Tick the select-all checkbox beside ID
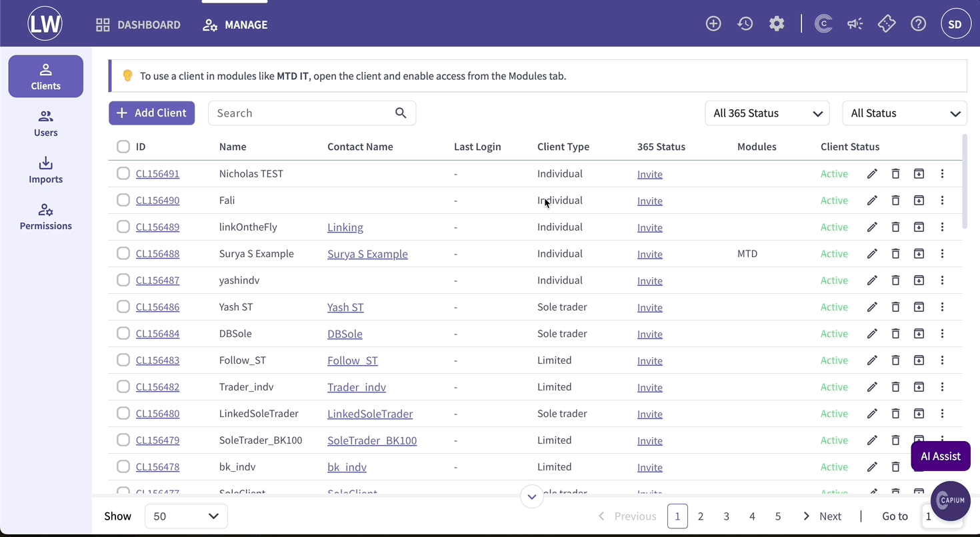 click(x=123, y=147)
